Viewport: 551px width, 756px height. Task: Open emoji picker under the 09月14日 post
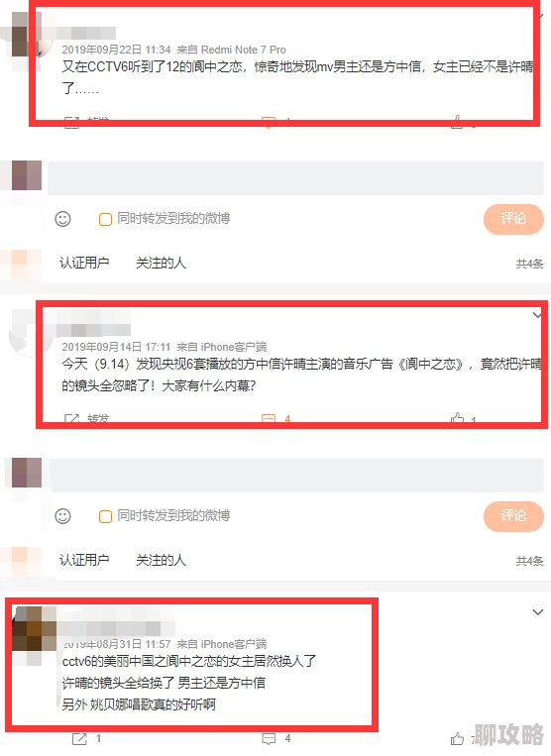click(x=62, y=516)
